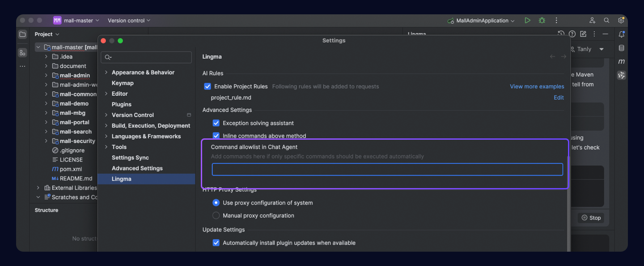Show IDE notifications bell

[621, 34]
